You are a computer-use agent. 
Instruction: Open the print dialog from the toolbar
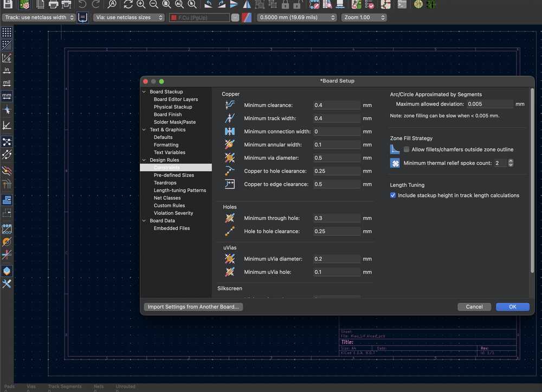(53, 5)
